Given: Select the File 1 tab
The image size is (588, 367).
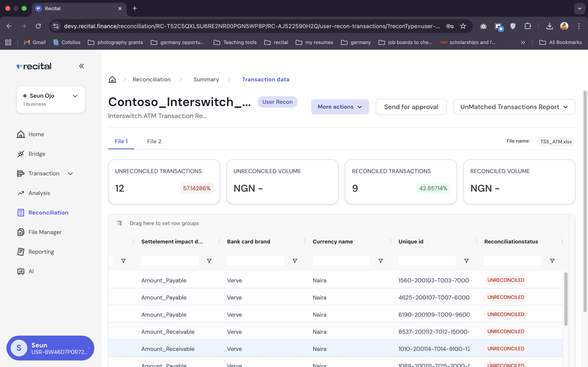Looking at the screenshot, I should 121,141.
